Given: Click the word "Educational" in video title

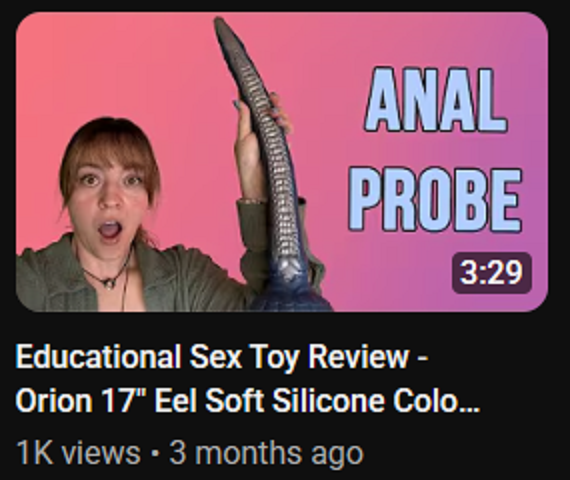Looking at the screenshot, I should (98, 356).
